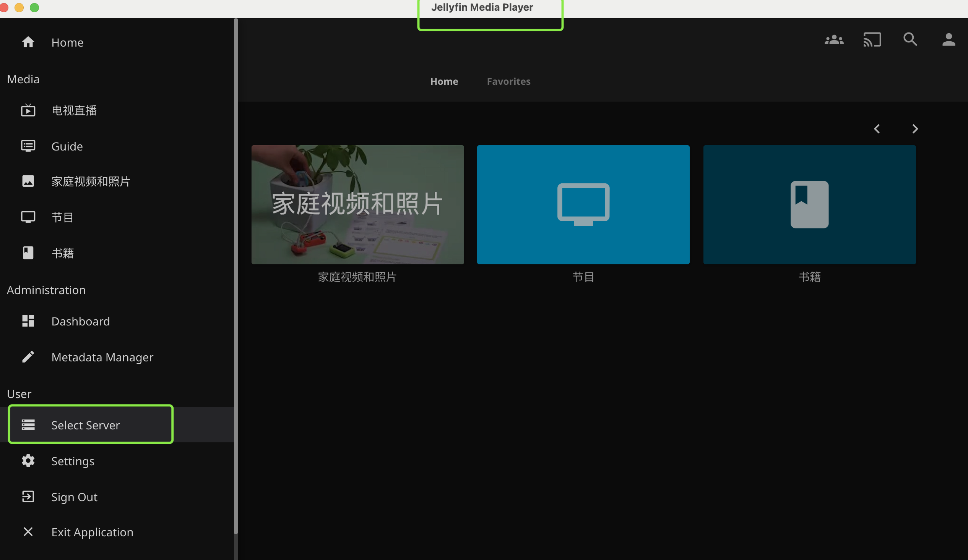Switch to the Favorites tab
The width and height of the screenshot is (968, 560).
coord(508,81)
